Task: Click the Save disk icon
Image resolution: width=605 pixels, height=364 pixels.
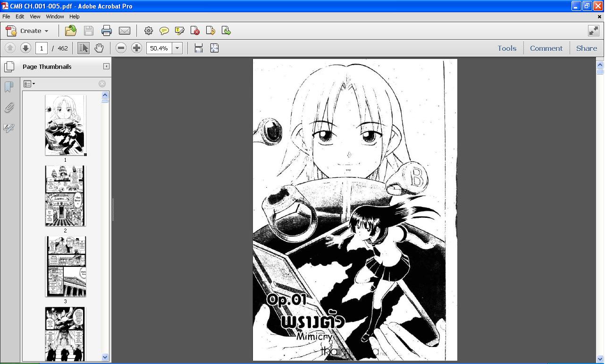Action: coord(89,31)
